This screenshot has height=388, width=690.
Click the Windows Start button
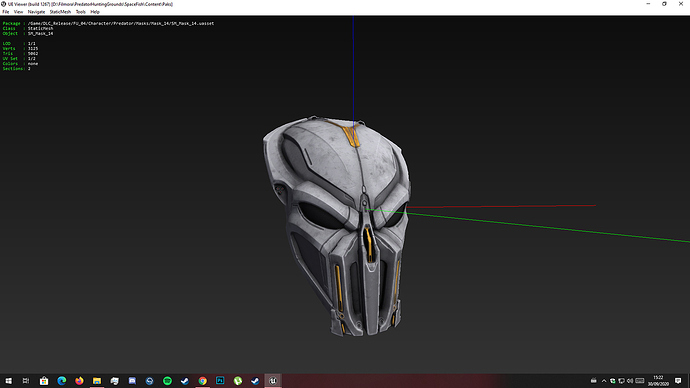point(8,381)
